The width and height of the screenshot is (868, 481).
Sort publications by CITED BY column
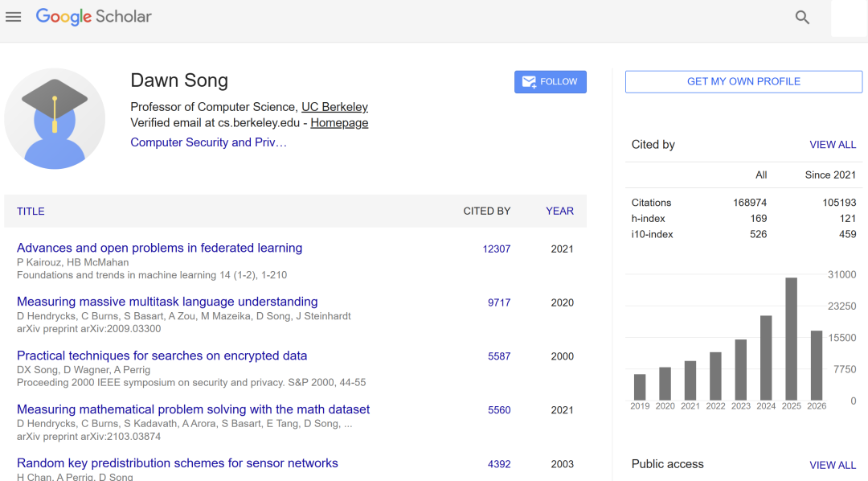tap(486, 211)
